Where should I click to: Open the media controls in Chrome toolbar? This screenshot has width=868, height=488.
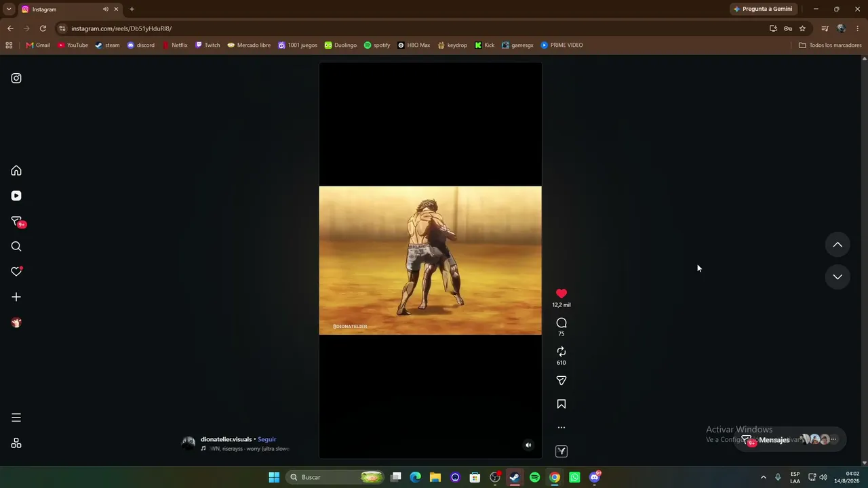(x=825, y=28)
